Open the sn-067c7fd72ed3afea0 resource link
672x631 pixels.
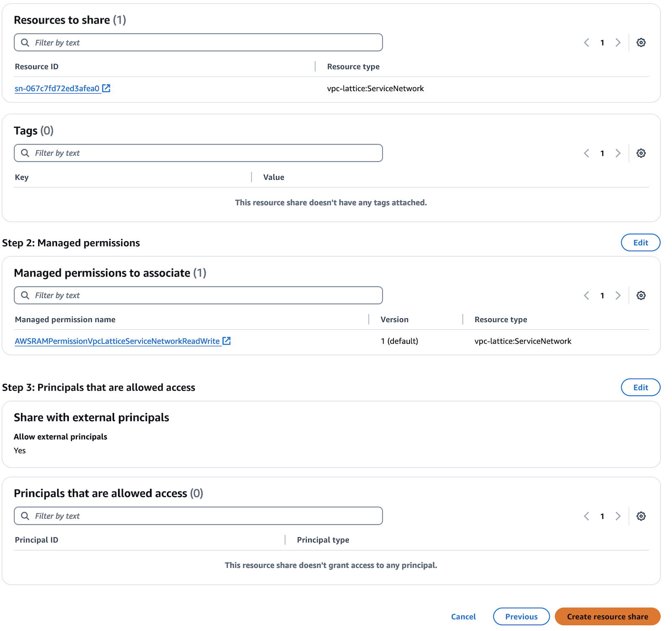tap(57, 89)
